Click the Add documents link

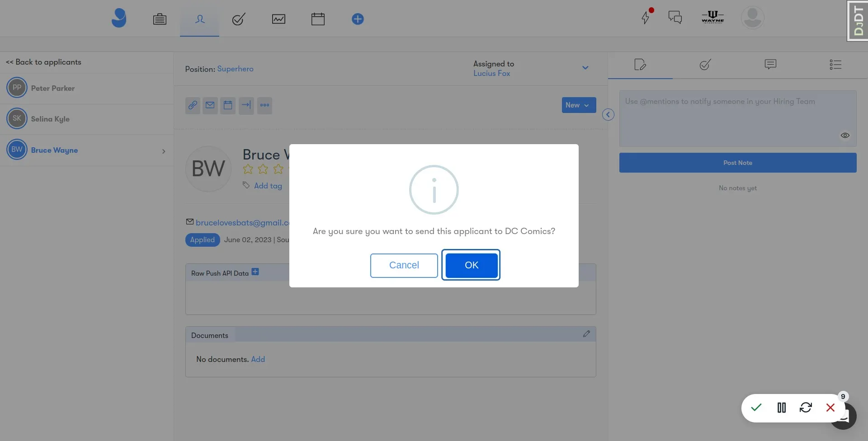(x=258, y=359)
